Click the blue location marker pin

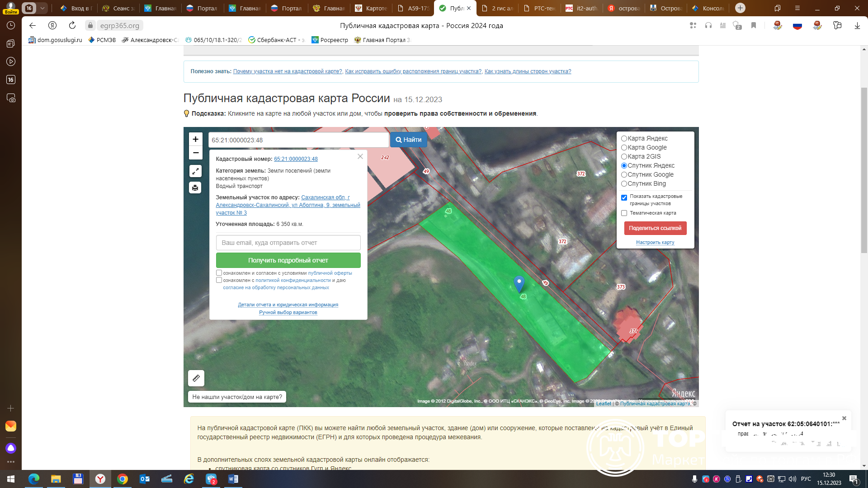click(519, 283)
